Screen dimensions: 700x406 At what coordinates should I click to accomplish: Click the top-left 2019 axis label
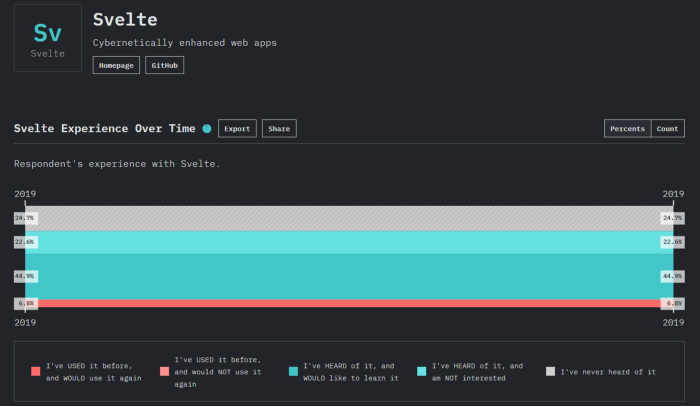(25, 194)
